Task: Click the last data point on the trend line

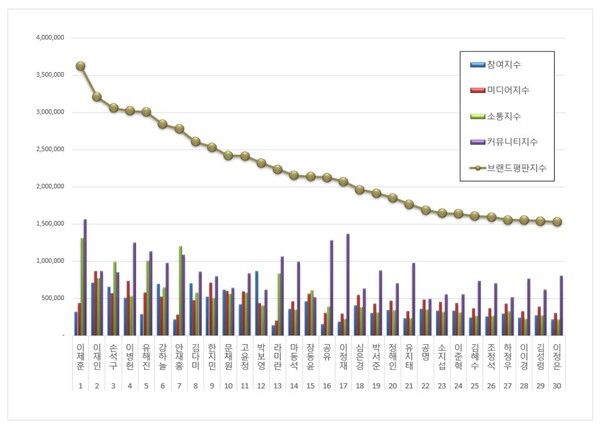Action: tap(557, 222)
